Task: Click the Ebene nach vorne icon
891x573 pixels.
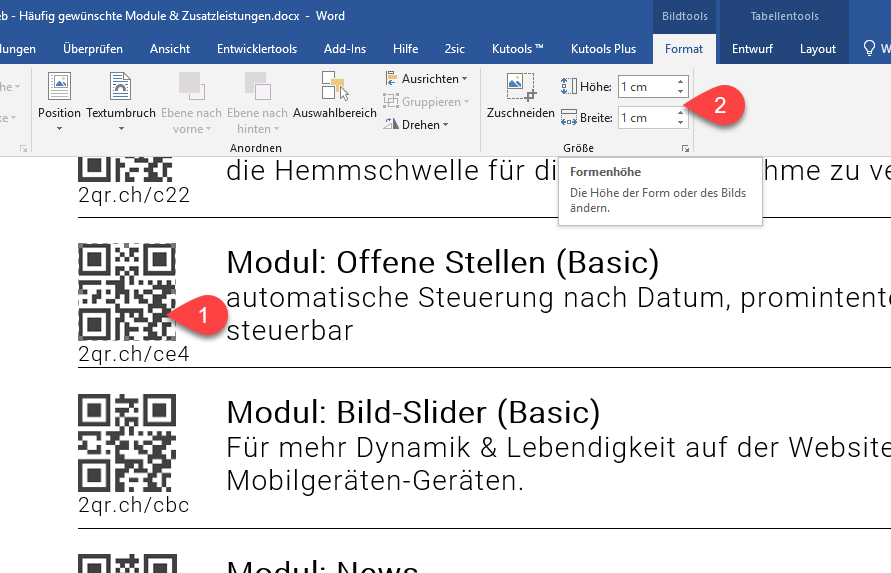Action: pos(190,88)
